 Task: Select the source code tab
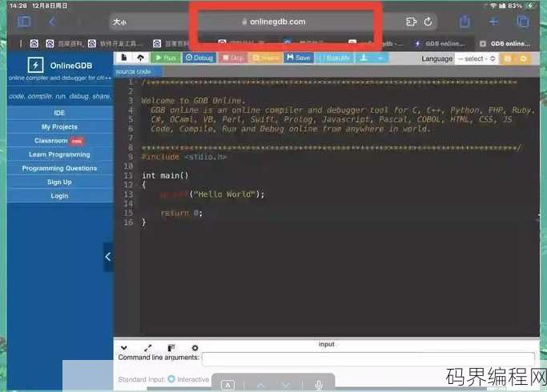coord(134,72)
